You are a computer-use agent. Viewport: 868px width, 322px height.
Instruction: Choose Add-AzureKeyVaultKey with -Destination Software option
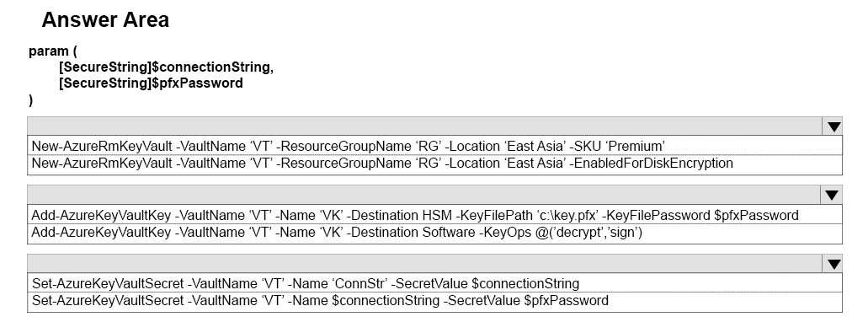pyautogui.click(x=434, y=233)
